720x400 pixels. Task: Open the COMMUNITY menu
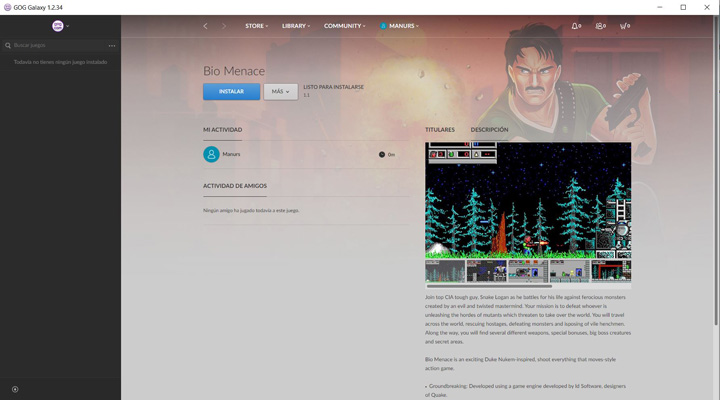(x=344, y=26)
